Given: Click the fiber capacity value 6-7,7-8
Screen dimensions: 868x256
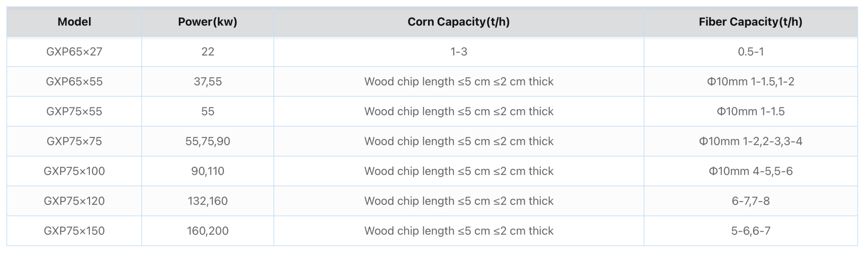Looking at the screenshot, I should tap(750, 201).
